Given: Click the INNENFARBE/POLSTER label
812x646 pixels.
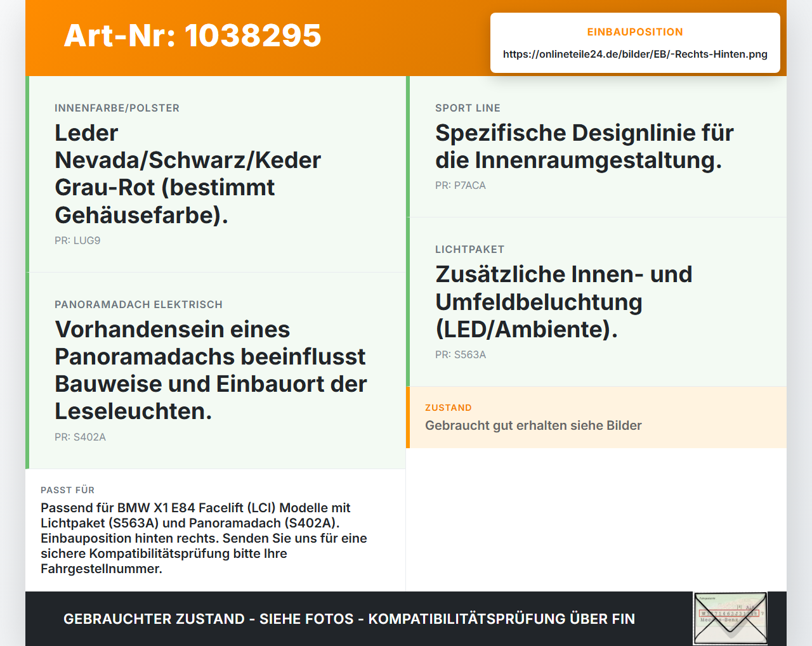Looking at the screenshot, I should click(x=117, y=108).
